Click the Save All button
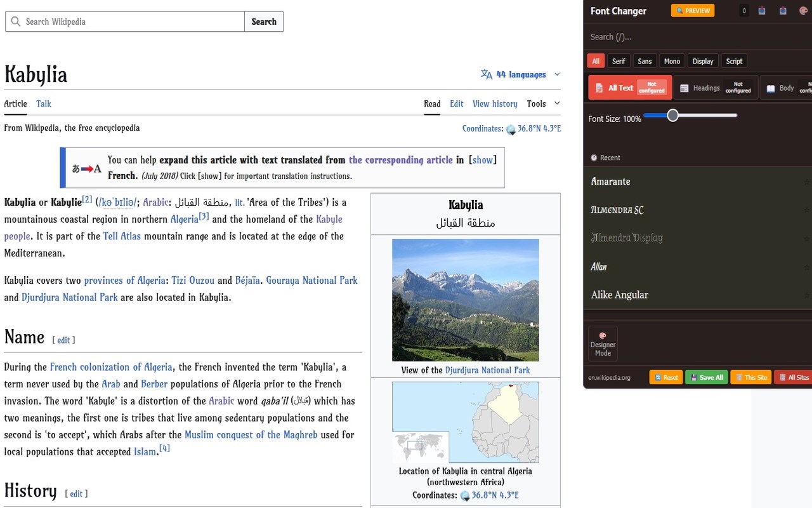 [x=707, y=377]
